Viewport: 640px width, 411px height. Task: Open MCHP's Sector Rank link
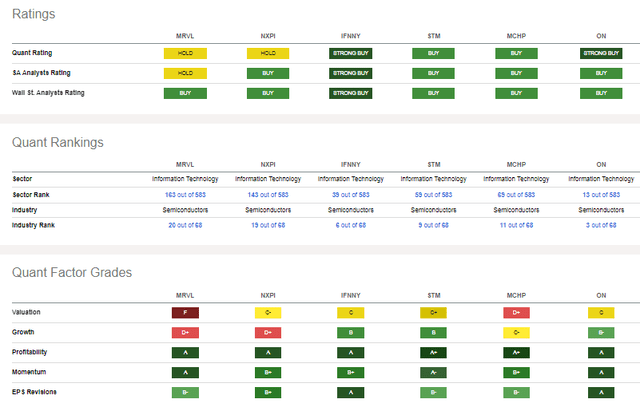pyautogui.click(x=516, y=195)
